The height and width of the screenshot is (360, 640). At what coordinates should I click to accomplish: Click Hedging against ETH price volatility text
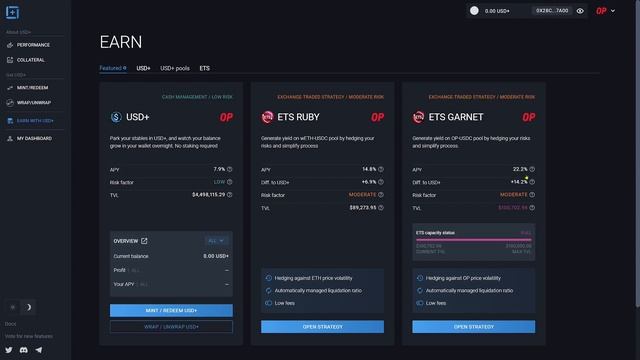coord(313,278)
